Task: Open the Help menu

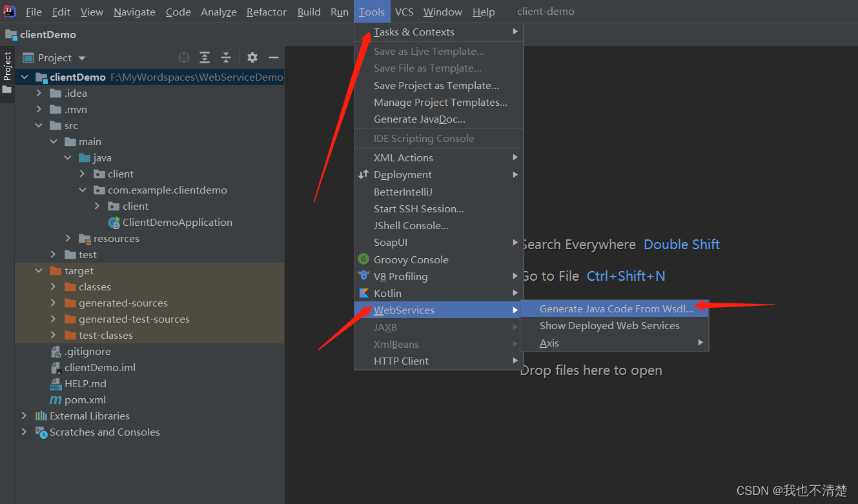Action: point(484,12)
